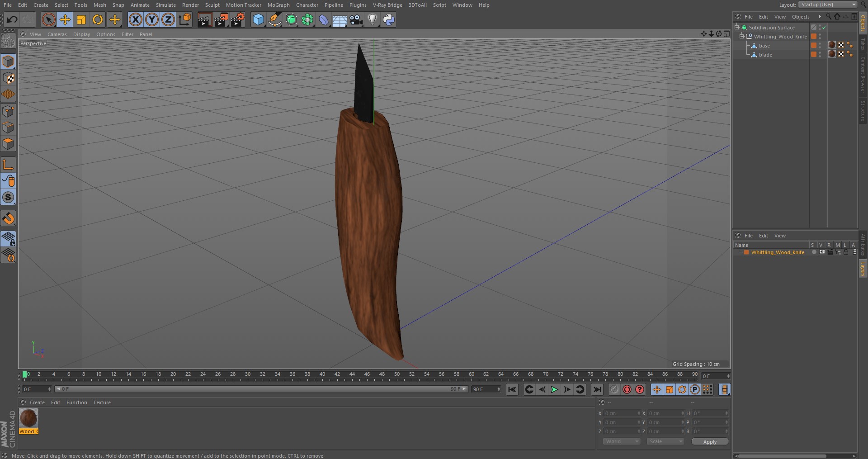
Task: Click the end frame 90 F stepper
Action: [499, 389]
